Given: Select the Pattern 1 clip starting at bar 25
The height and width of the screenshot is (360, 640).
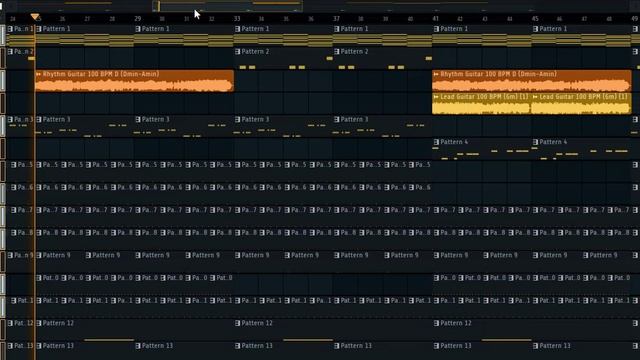Looking at the screenshot, I should point(85,36).
